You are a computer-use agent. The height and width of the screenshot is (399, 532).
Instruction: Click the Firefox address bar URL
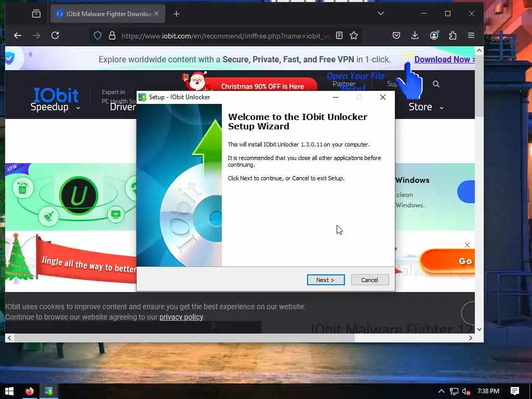coord(225,36)
